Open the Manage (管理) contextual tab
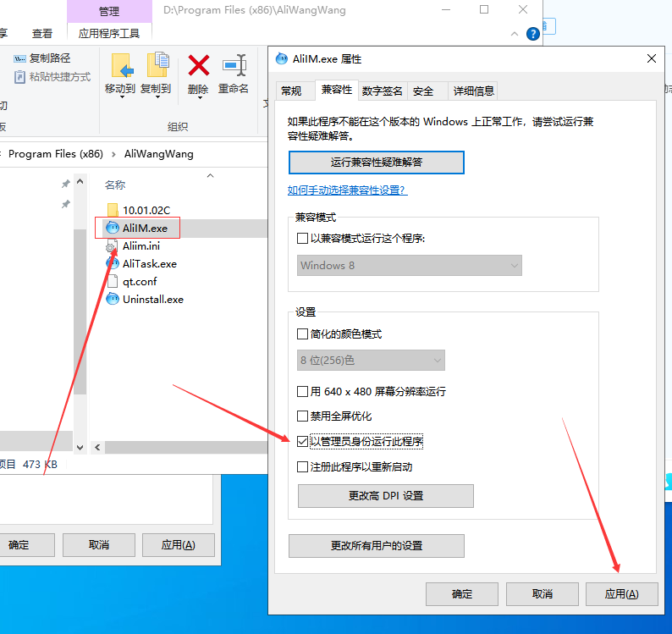Screen dimensions: 672x634 [109, 12]
